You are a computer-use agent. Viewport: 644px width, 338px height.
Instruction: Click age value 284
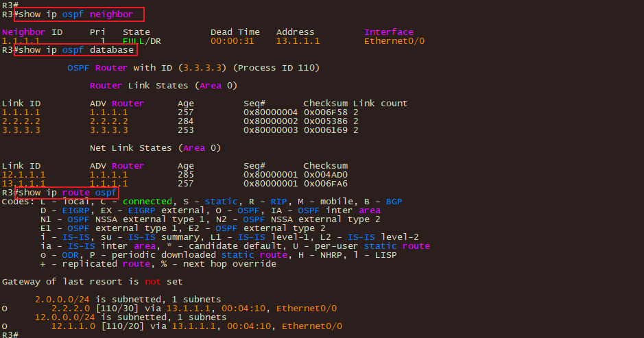[x=186, y=121]
